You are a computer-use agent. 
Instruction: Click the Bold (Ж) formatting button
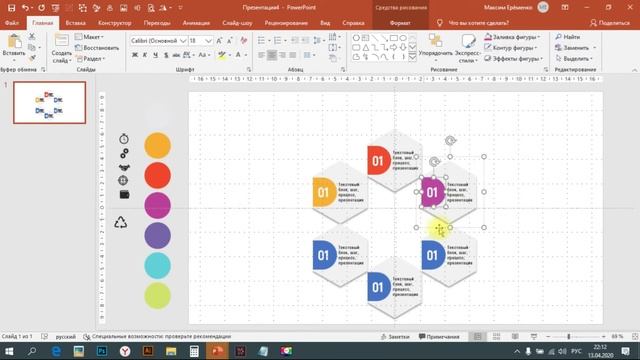coord(135,55)
